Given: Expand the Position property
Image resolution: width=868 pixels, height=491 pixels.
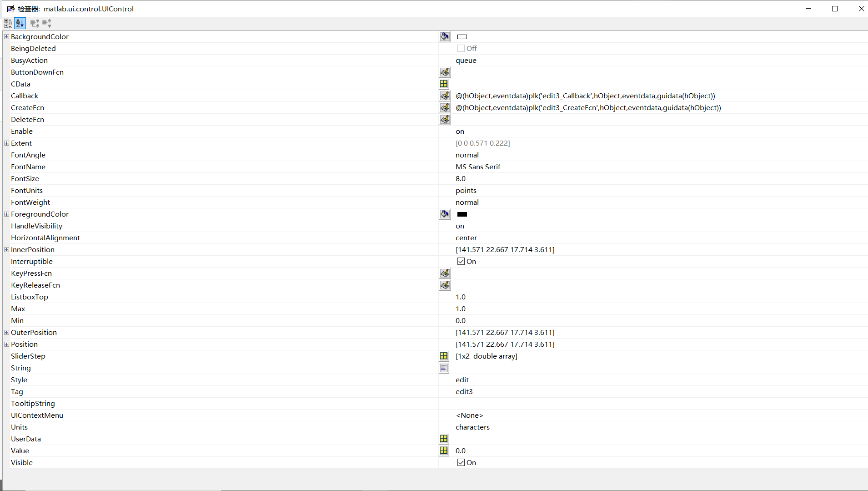Looking at the screenshot, I should pyautogui.click(x=6, y=344).
